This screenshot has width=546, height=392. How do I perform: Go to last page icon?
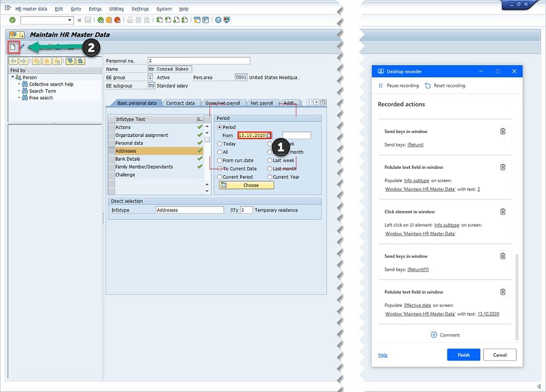point(184,20)
